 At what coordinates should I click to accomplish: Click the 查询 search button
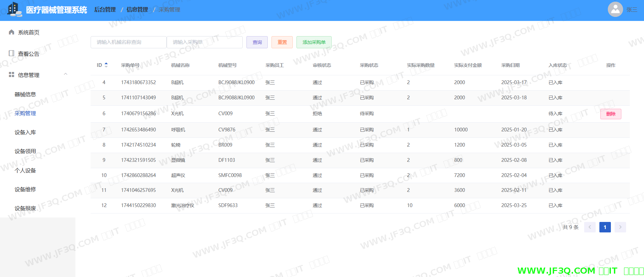click(257, 42)
